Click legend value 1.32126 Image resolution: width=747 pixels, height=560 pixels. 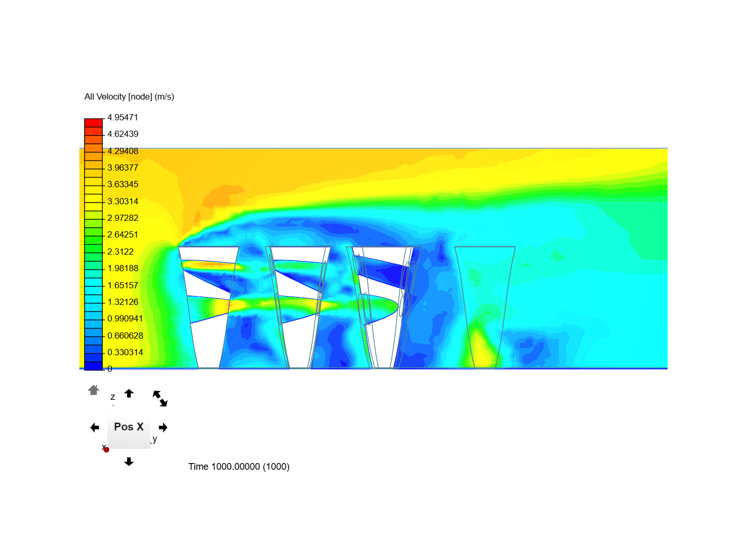coord(123,302)
